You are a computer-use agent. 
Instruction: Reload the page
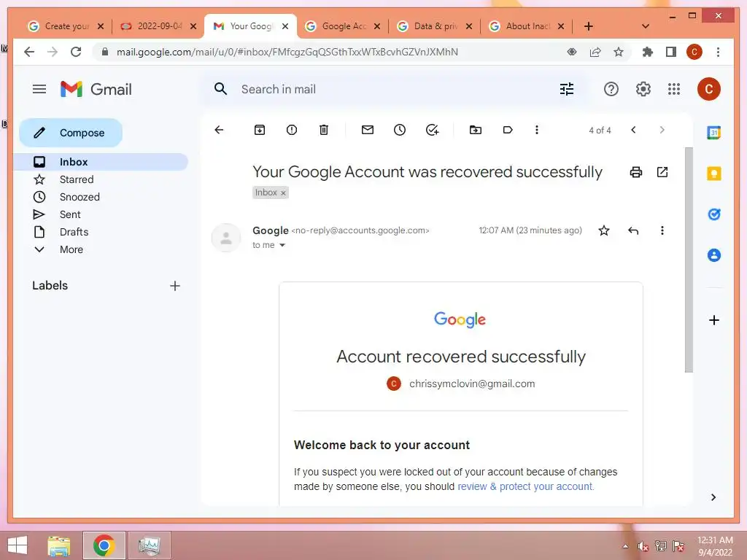76,52
